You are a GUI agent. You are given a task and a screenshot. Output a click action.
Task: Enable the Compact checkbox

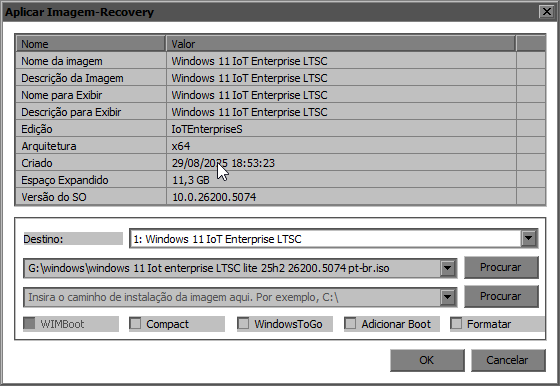coord(135,324)
